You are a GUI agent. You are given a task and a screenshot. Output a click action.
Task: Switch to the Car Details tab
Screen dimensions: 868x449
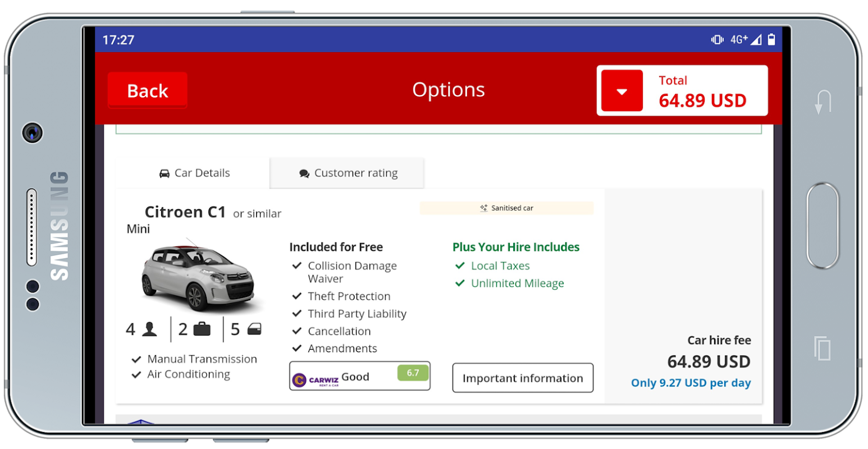point(193,173)
